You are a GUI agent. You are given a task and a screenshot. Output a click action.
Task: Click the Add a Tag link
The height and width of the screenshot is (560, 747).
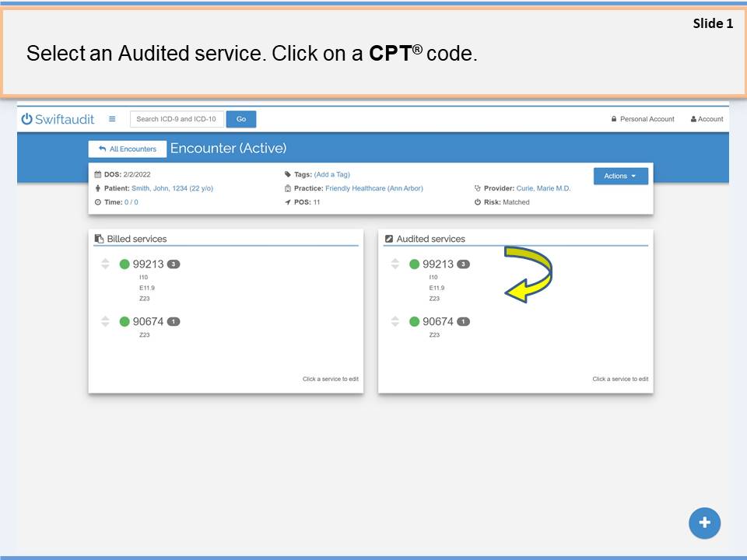[332, 175]
